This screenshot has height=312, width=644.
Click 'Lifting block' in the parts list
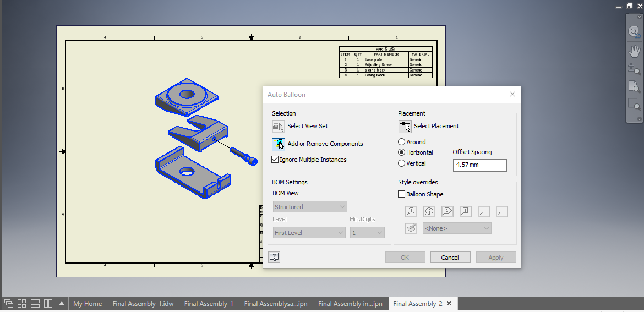375,75
